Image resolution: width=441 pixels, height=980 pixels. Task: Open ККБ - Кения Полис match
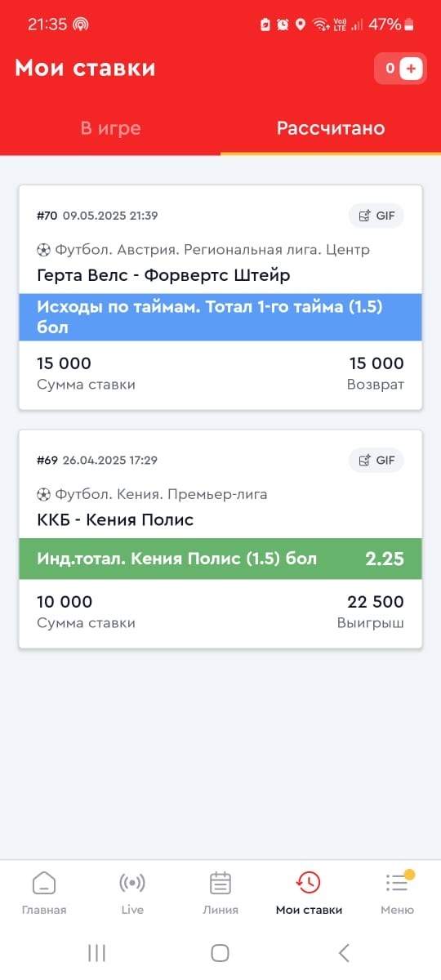tap(115, 519)
